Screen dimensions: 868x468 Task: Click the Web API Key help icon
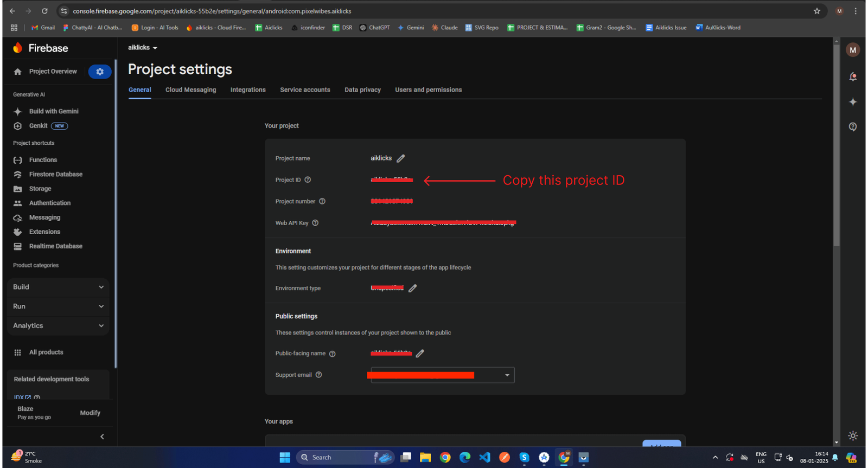(315, 223)
